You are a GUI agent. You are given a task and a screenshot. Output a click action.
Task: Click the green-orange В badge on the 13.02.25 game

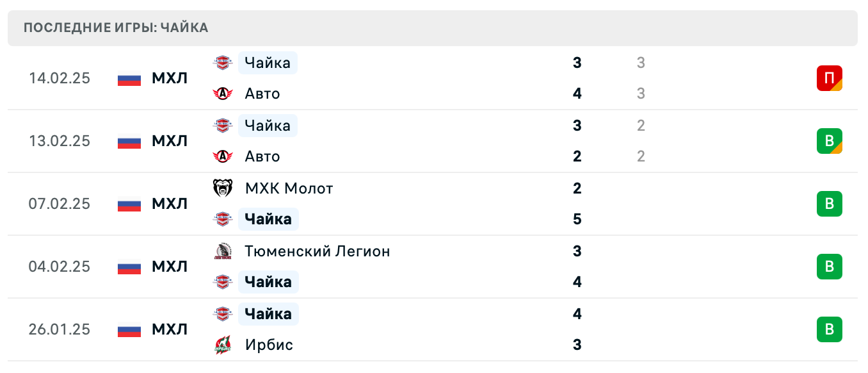pyautogui.click(x=830, y=141)
